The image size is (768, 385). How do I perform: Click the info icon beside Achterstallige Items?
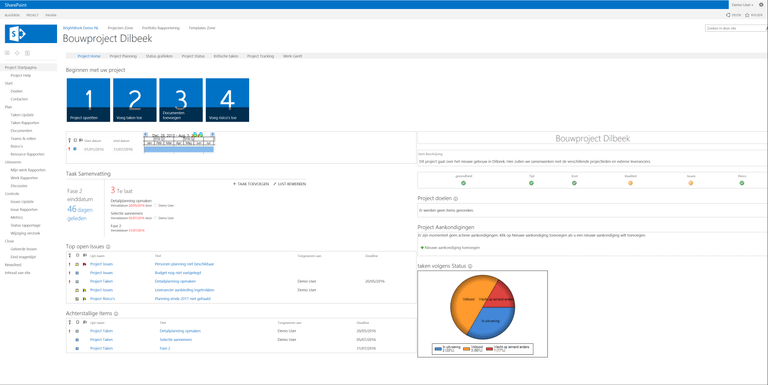[x=116, y=313]
